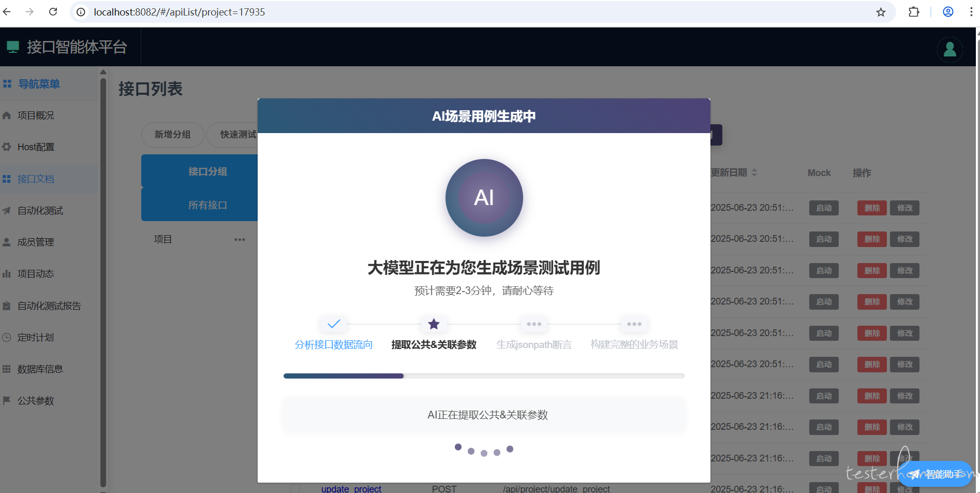
Task: Click the 接口列表 page heading
Action: [151, 89]
